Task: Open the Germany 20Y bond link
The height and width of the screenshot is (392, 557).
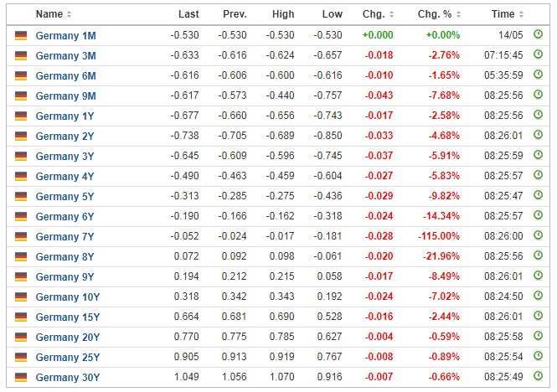Action: point(68,337)
